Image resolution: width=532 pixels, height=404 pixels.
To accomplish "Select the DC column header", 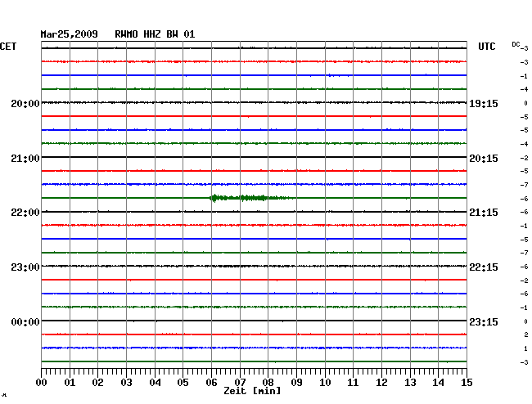I will click(x=516, y=44).
